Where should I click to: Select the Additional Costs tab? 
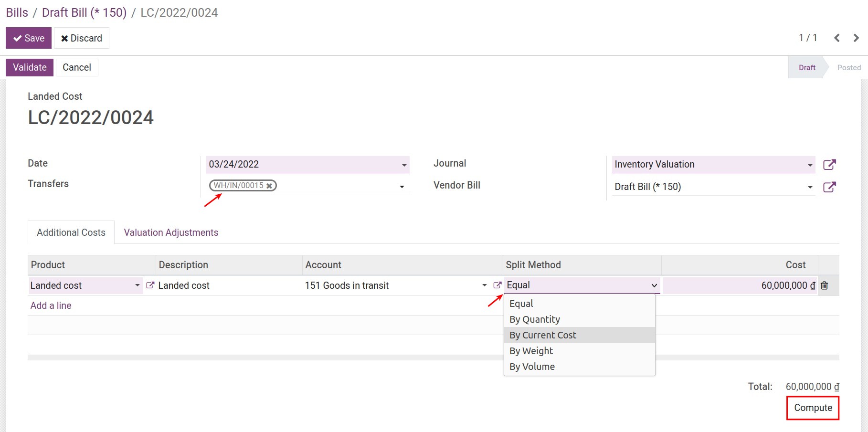pos(71,232)
